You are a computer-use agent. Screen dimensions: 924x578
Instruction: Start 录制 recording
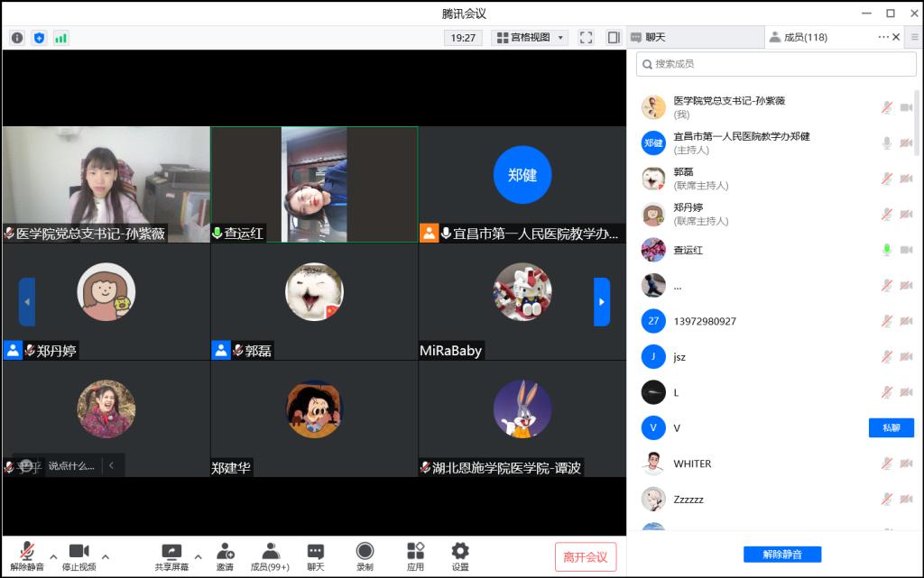click(x=365, y=556)
